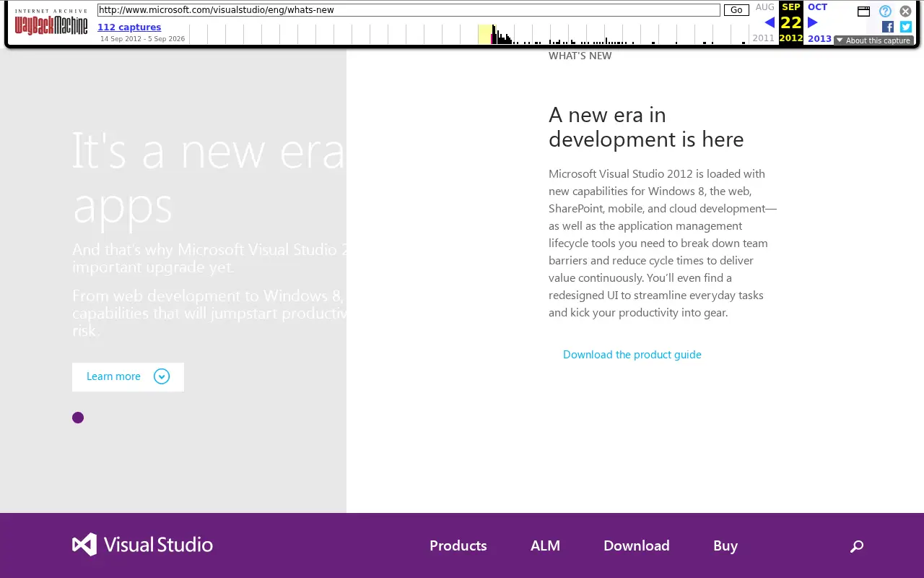Screen dimensions: 924x578
Task: Go to previous capture with left arrow
Action: pyautogui.click(x=770, y=22)
